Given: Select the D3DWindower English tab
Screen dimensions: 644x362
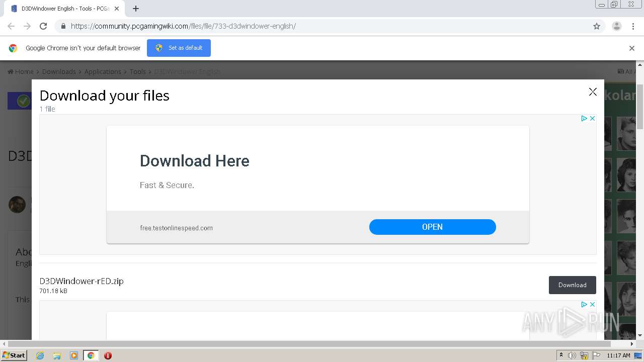Looking at the screenshot, I should point(63,9).
